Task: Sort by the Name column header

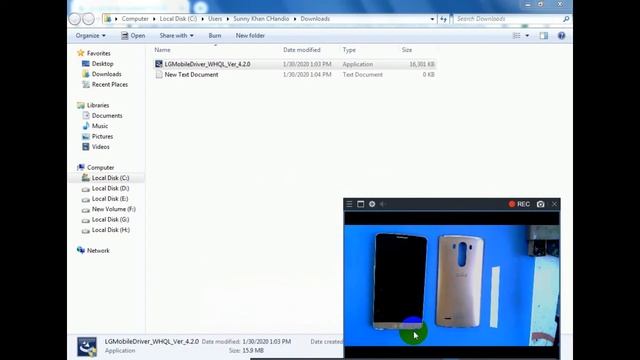Action: [162, 50]
